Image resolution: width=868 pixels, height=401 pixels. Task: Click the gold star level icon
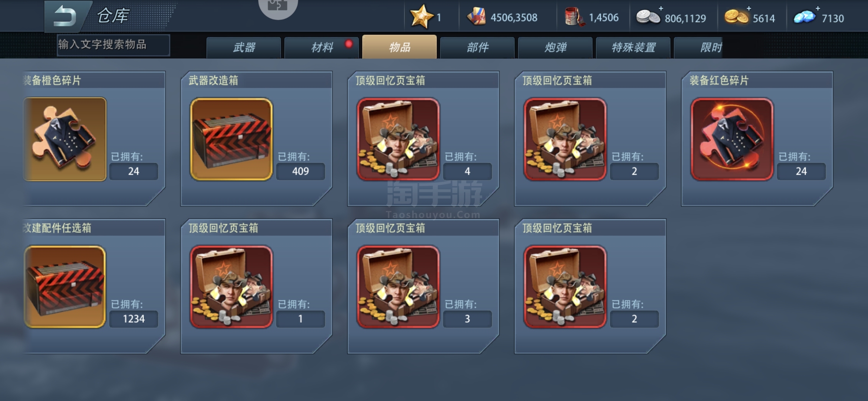click(x=422, y=17)
